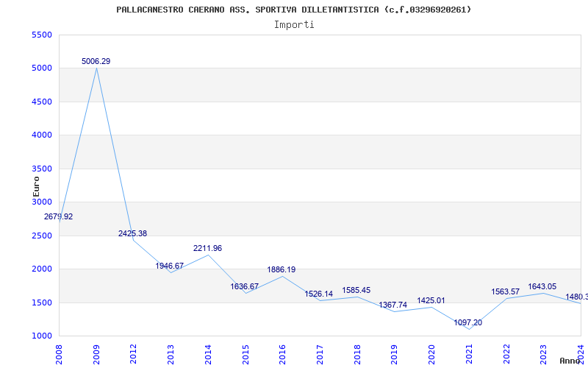Screen dimensions: 588x368
Task: Click the y-axis value 5500
Action: click(x=42, y=35)
